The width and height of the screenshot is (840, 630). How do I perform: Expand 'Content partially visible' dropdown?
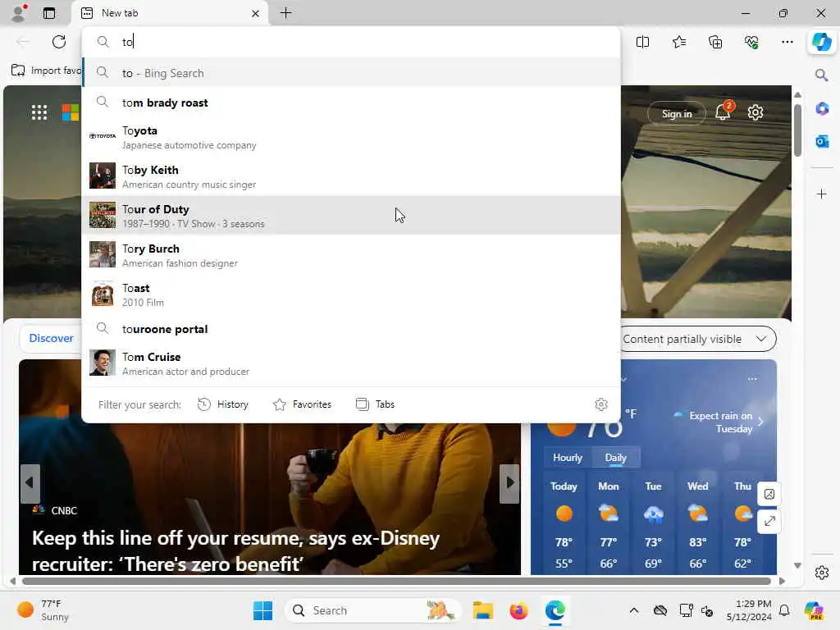tap(698, 339)
